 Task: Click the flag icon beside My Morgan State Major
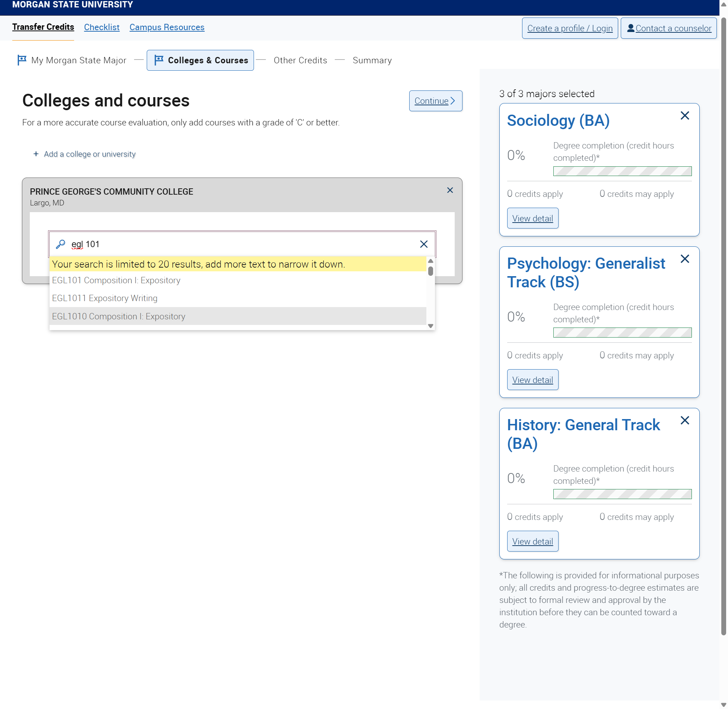tap(22, 60)
